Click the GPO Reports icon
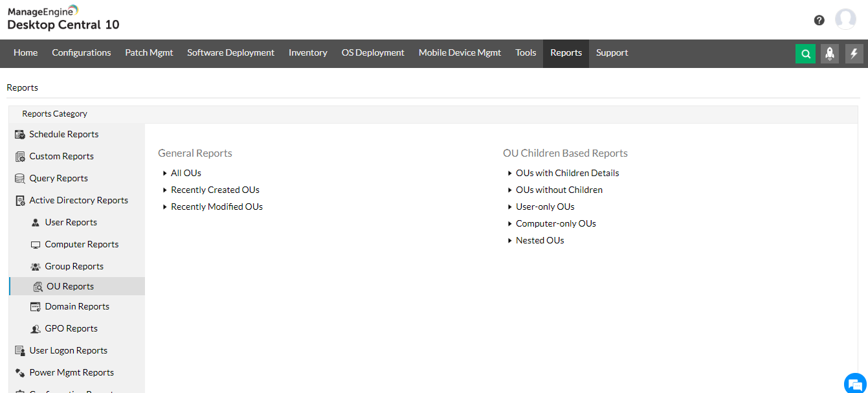This screenshot has width=868, height=393. [36, 329]
